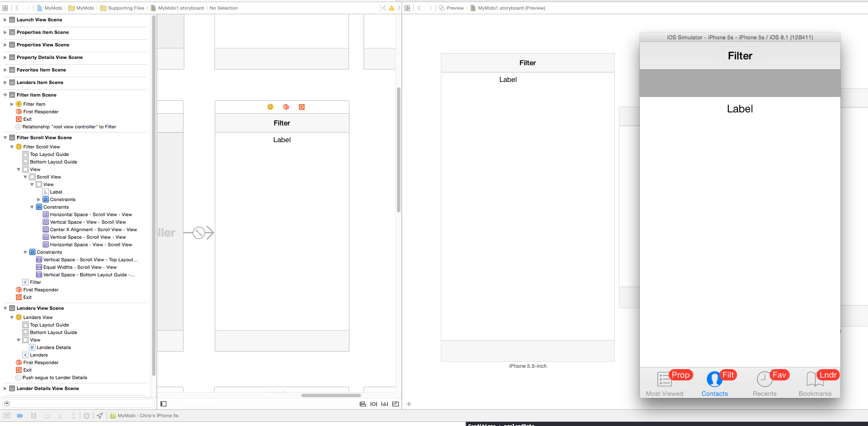
Task: Open Resolve Auto Layout Issues button
Action: pos(384,404)
